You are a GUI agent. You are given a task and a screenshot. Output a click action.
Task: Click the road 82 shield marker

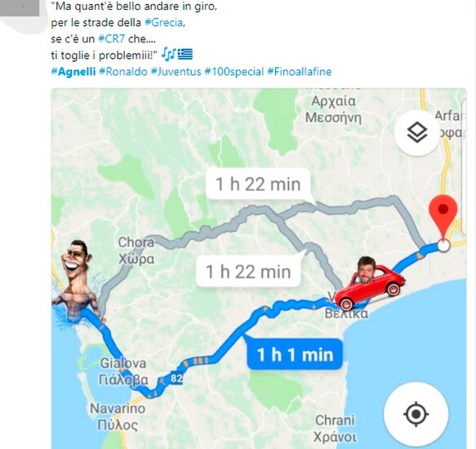tap(176, 378)
